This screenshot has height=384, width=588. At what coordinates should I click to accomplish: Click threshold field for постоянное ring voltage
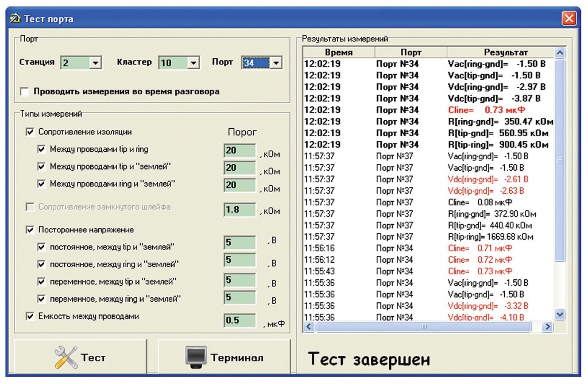pyautogui.click(x=239, y=260)
